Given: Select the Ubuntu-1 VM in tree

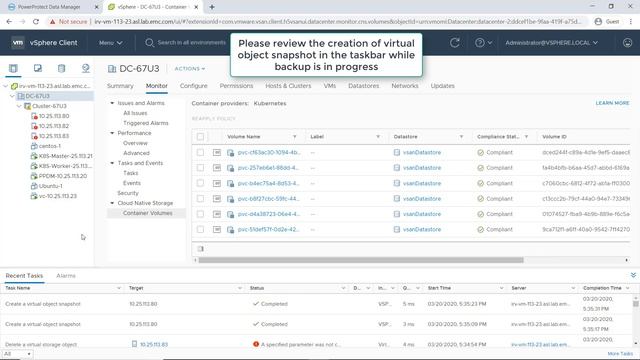Looking at the screenshot, I should (x=51, y=186).
